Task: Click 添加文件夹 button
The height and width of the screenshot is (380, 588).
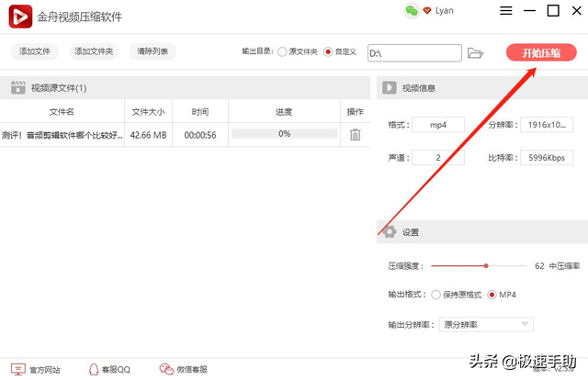Action: (94, 51)
